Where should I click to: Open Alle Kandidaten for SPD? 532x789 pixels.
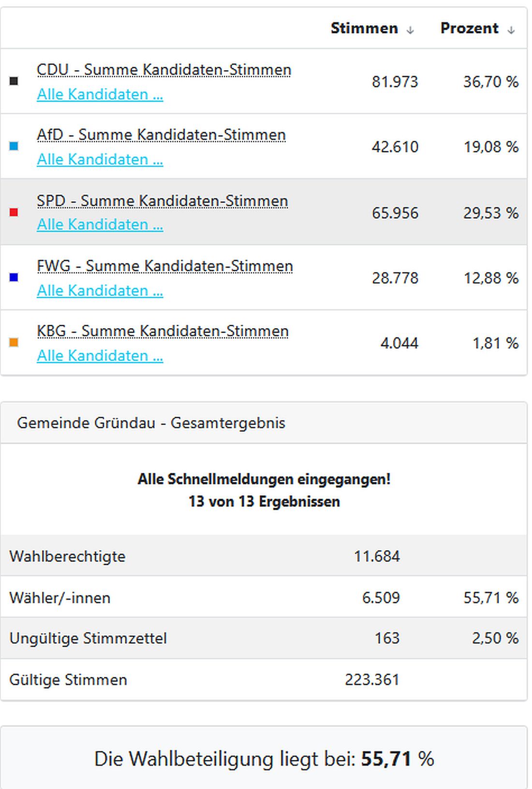point(100,225)
